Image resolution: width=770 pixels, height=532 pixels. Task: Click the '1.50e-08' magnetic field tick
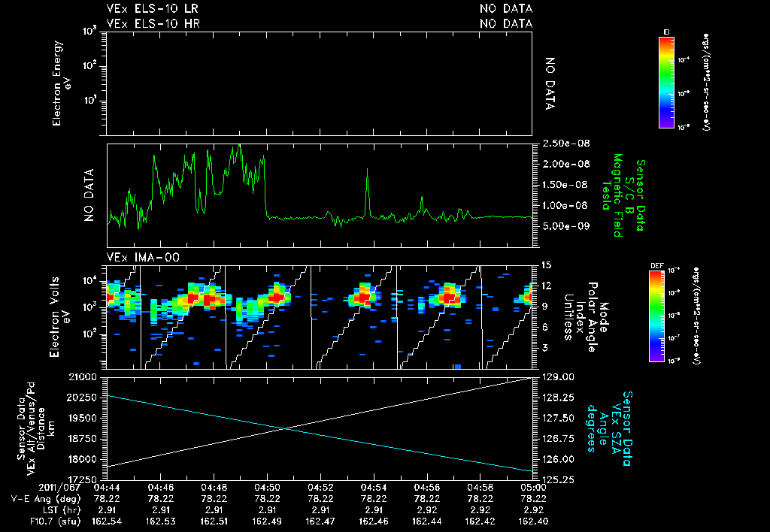click(x=566, y=185)
